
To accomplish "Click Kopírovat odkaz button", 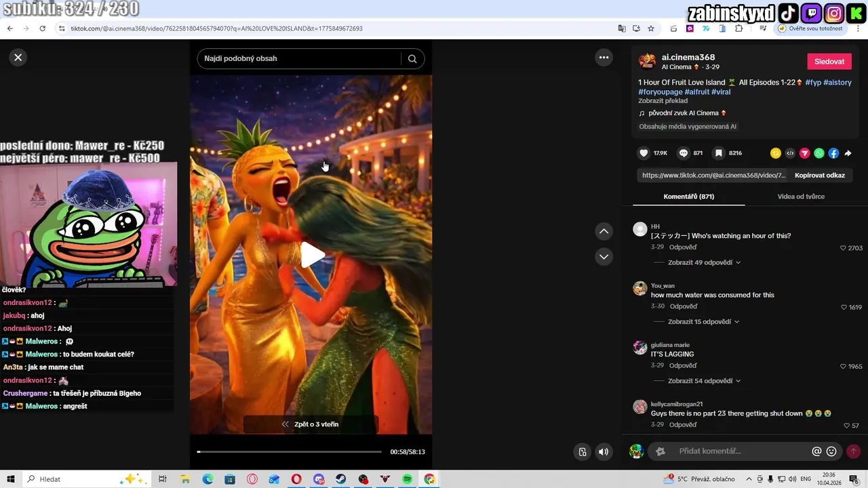I will pyautogui.click(x=820, y=175).
